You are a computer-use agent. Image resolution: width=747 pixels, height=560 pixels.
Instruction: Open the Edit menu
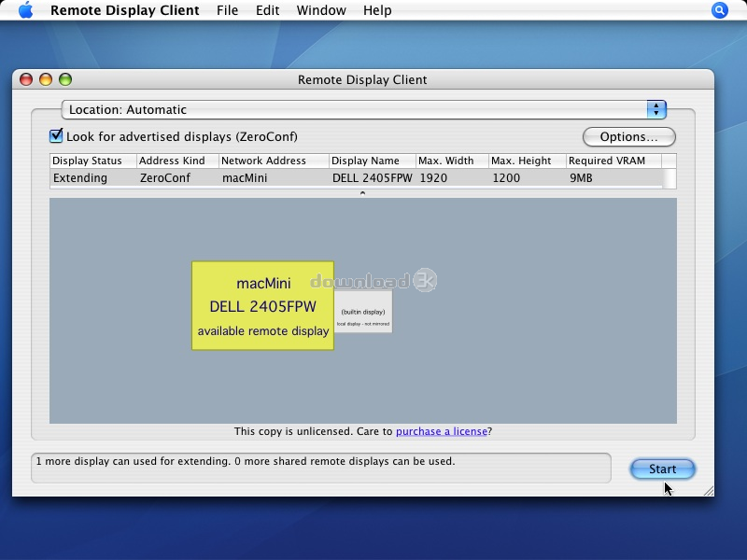[x=267, y=10]
